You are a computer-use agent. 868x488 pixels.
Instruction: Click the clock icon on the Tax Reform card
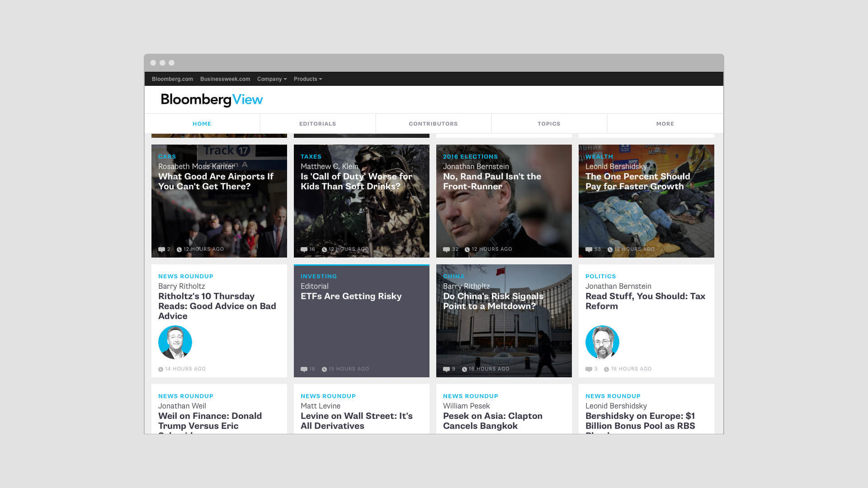click(606, 369)
